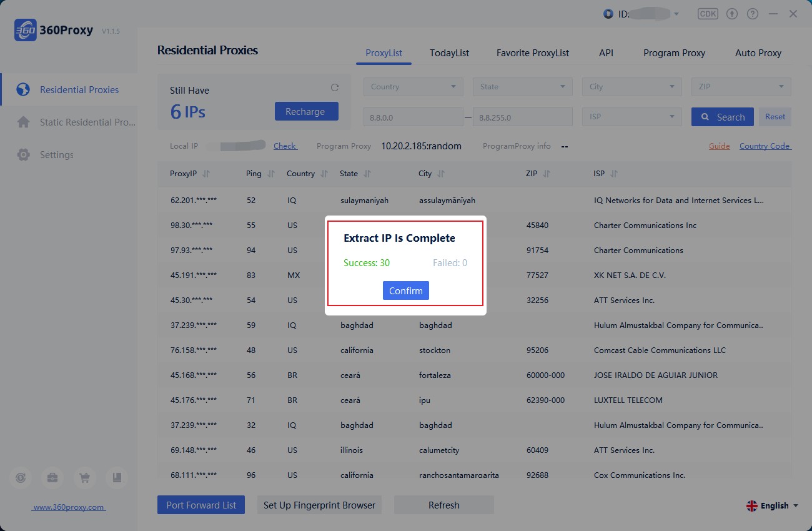Click the dollar refresh coin icon
The height and width of the screenshot is (531, 812).
coord(21,478)
